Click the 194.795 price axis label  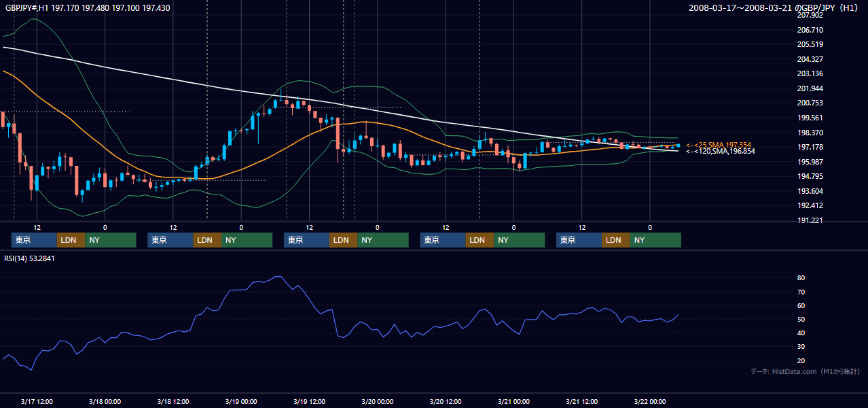[810, 176]
